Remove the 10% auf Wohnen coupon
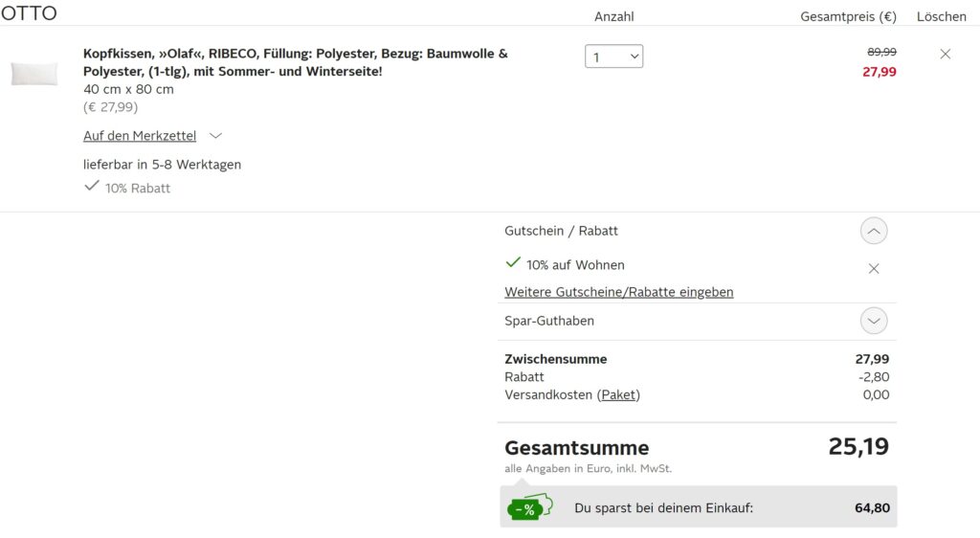The width and height of the screenshot is (980, 538). [x=874, y=269]
